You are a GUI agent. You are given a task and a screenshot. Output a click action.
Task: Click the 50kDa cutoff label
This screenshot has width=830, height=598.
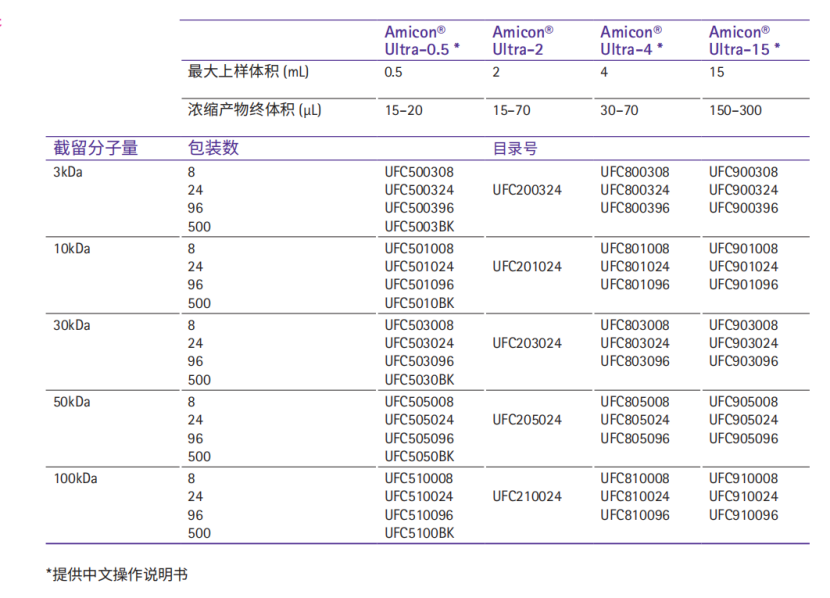tap(72, 402)
